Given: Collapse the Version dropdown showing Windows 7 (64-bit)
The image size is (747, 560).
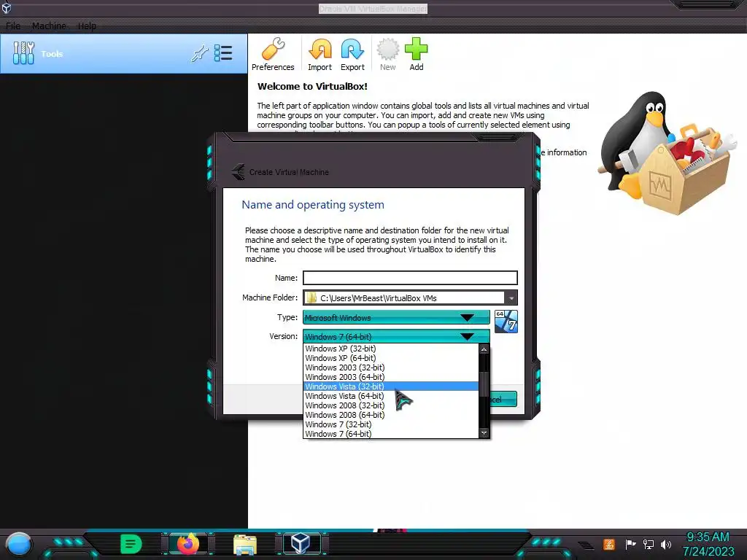Looking at the screenshot, I should (396, 337).
